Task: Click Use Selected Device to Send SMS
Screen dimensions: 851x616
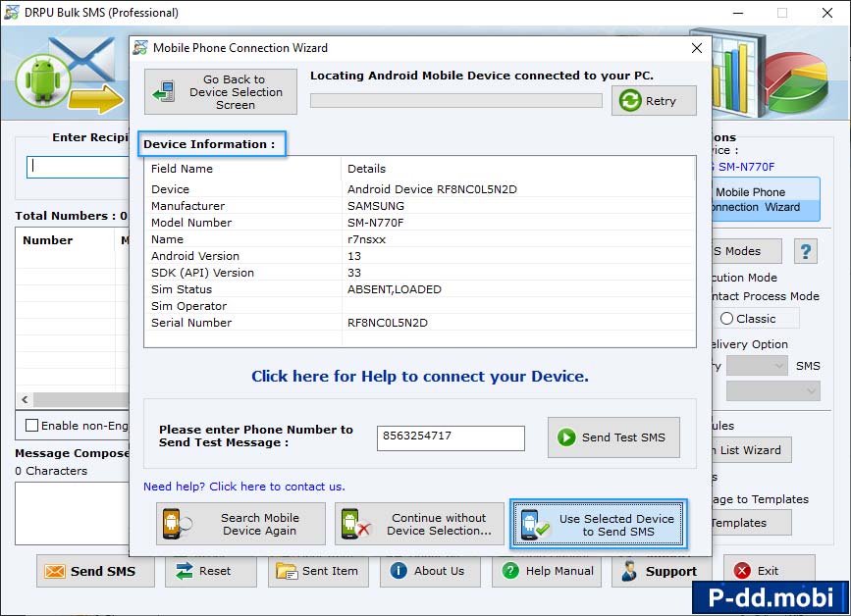Action: pos(599,525)
